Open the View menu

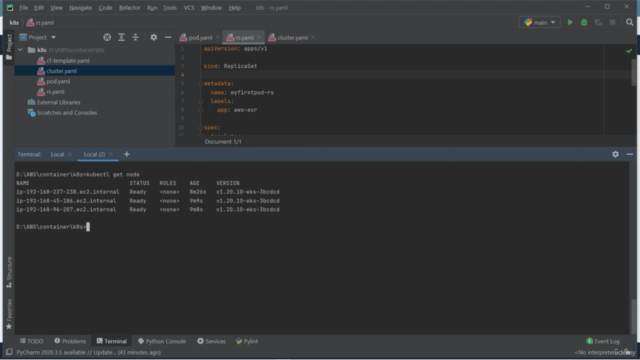pos(56,8)
